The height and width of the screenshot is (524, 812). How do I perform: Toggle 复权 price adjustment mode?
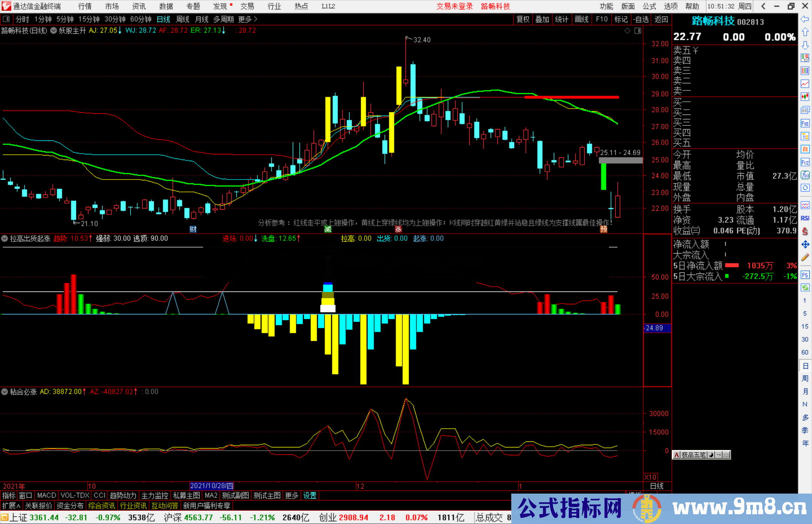pos(523,19)
